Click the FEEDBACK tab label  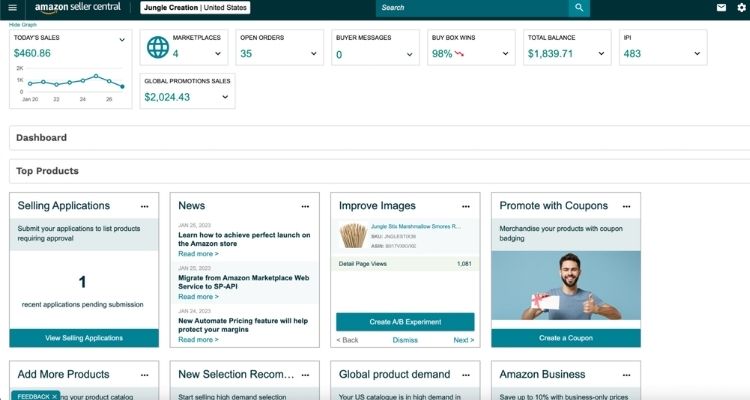pos(33,397)
